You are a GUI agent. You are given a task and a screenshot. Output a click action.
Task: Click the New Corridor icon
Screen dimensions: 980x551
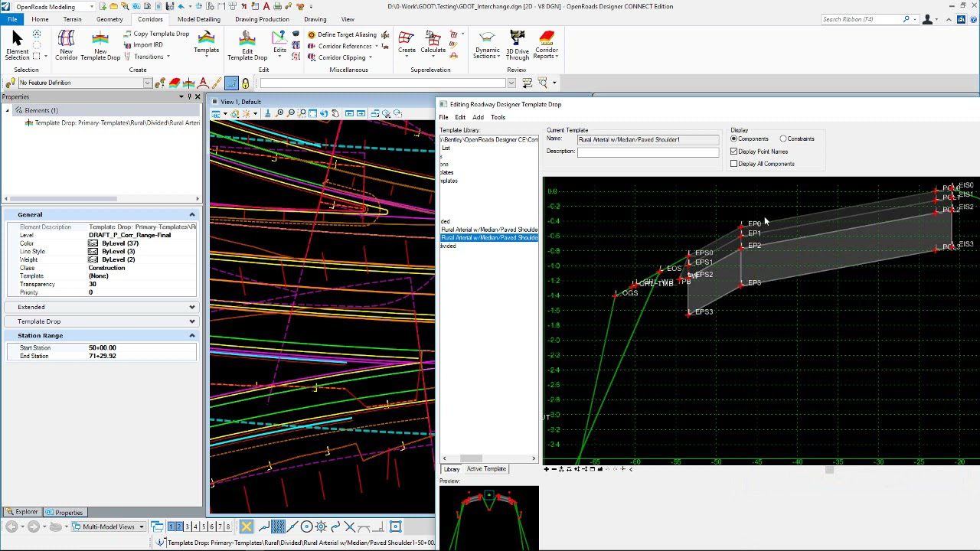[66, 45]
